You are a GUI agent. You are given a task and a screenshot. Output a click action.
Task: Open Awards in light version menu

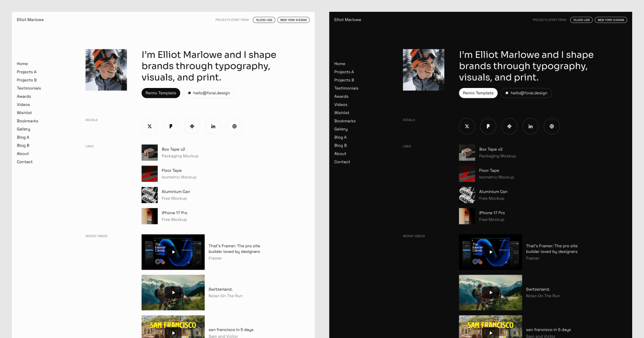(24, 97)
